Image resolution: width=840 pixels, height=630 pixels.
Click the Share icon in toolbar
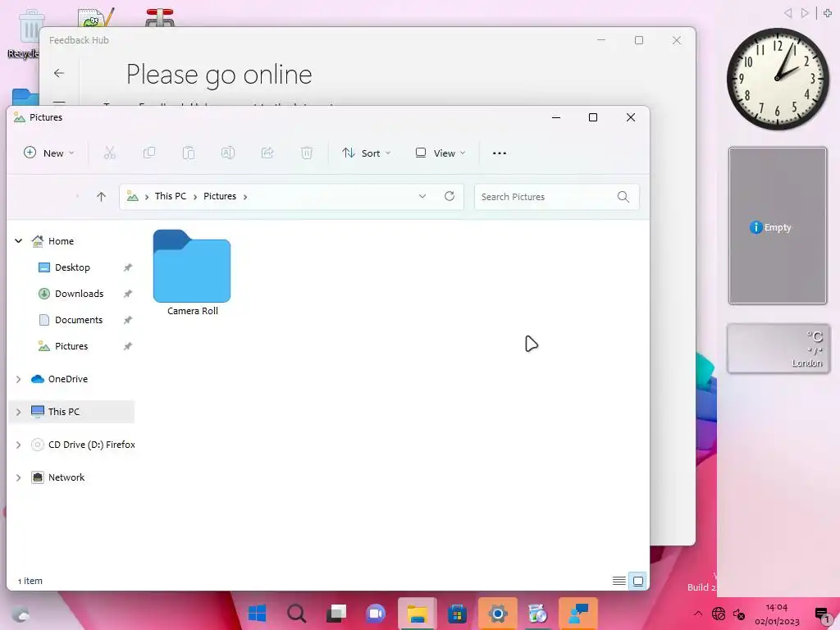tap(267, 153)
